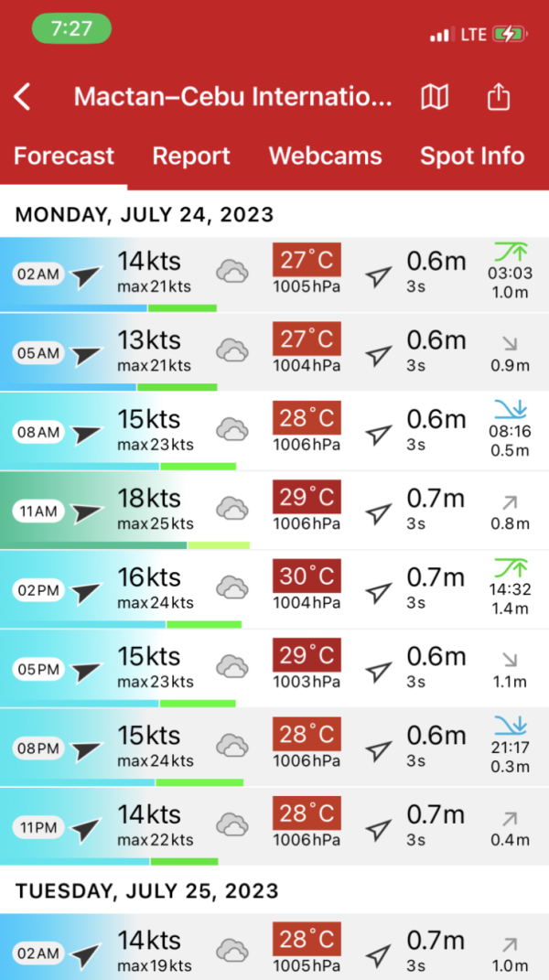This screenshot has width=549, height=980.
Task: Tap the high tide icon at 03:03
Action: click(x=510, y=251)
